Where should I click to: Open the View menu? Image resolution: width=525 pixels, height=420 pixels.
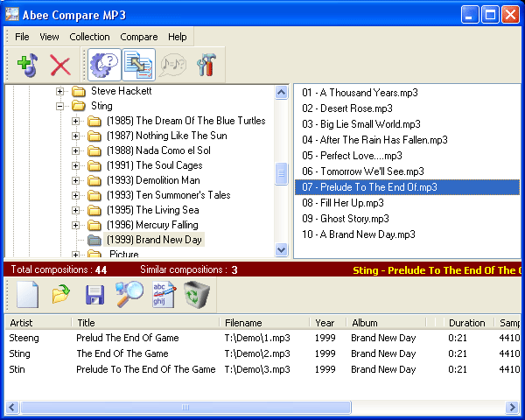[49, 37]
